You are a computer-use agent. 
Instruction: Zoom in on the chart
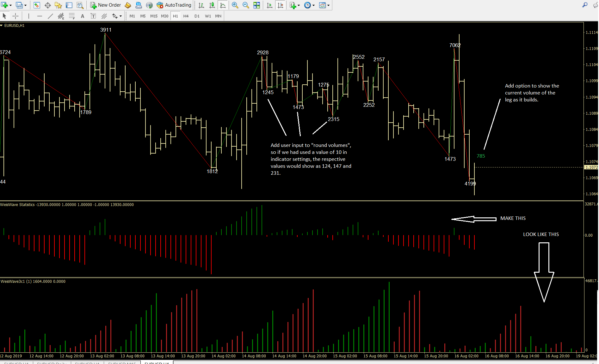(235, 5)
